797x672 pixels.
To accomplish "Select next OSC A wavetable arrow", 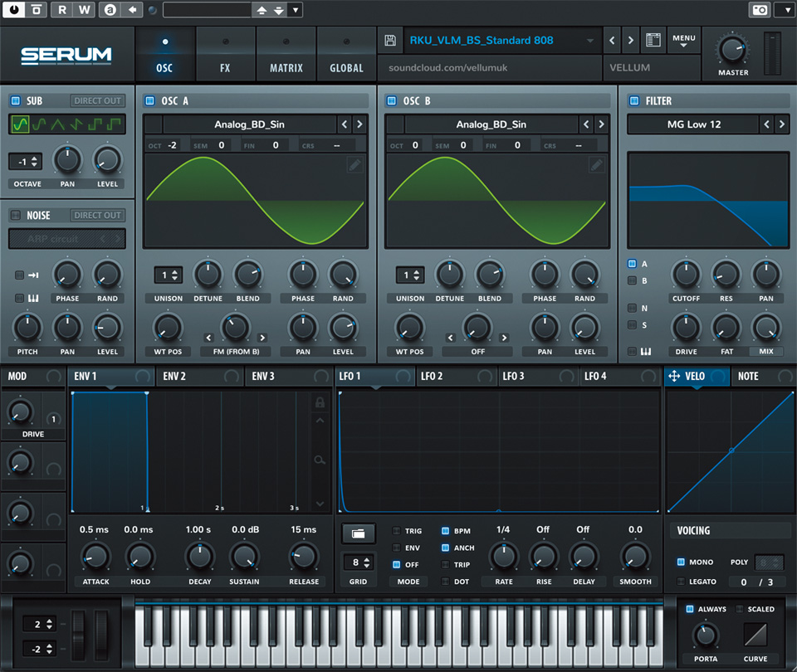I will click(359, 124).
